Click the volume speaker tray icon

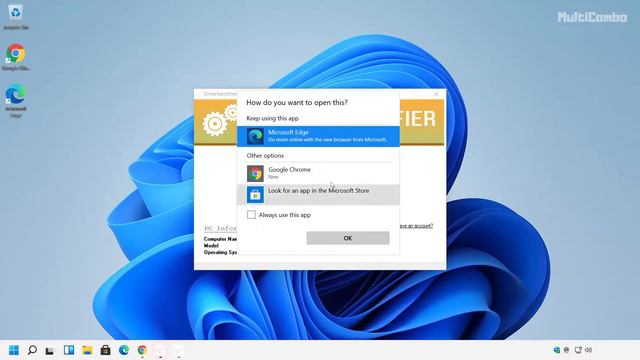(x=589, y=350)
